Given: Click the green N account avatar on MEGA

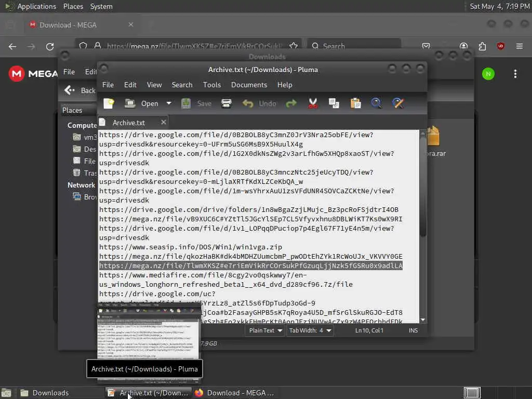Looking at the screenshot, I should point(488,74).
